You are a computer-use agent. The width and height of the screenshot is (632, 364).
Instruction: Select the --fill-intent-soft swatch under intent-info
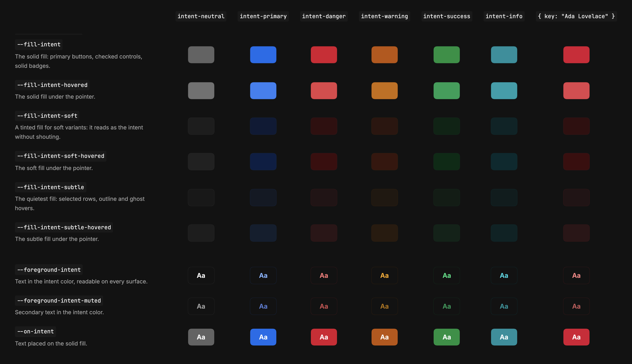(x=504, y=126)
